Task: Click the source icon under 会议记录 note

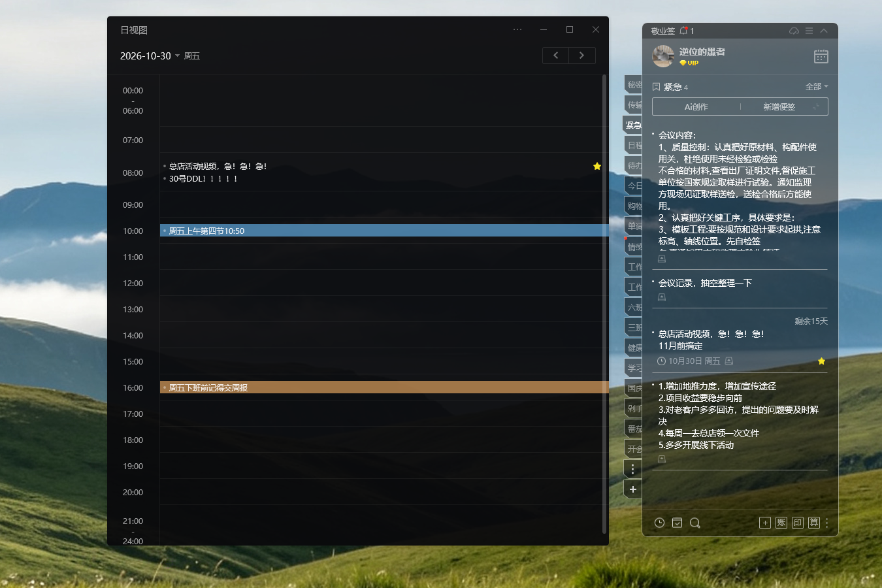Action: [x=661, y=297]
